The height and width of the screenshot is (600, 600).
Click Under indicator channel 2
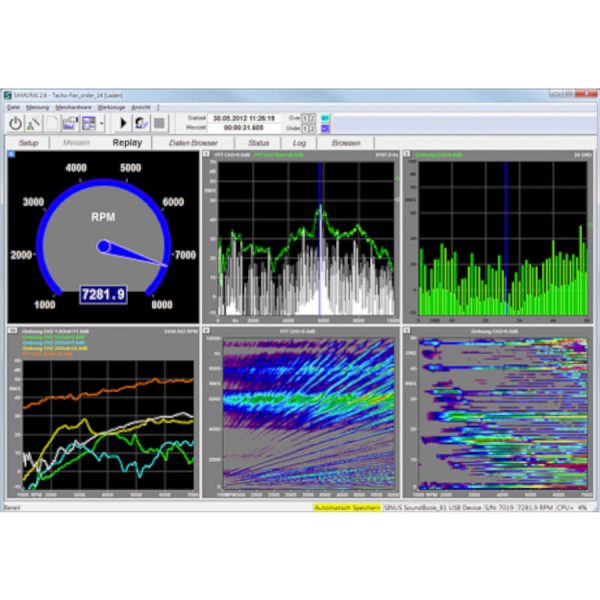tap(312, 129)
